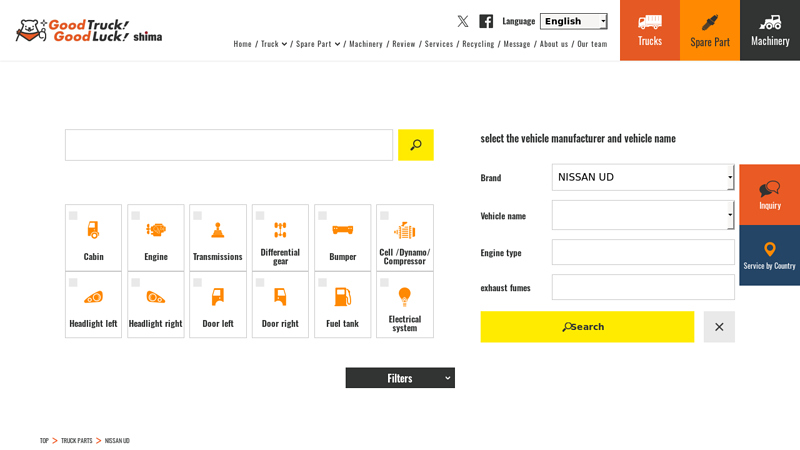Viewport: 800px width, 450px height.
Task: Click the yellow Search button
Action: (587, 327)
